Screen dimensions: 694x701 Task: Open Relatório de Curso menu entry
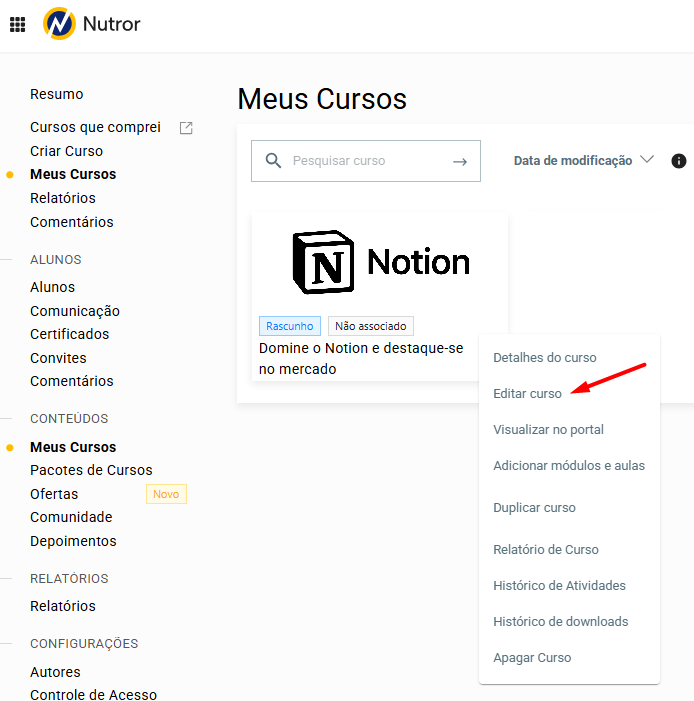(546, 549)
